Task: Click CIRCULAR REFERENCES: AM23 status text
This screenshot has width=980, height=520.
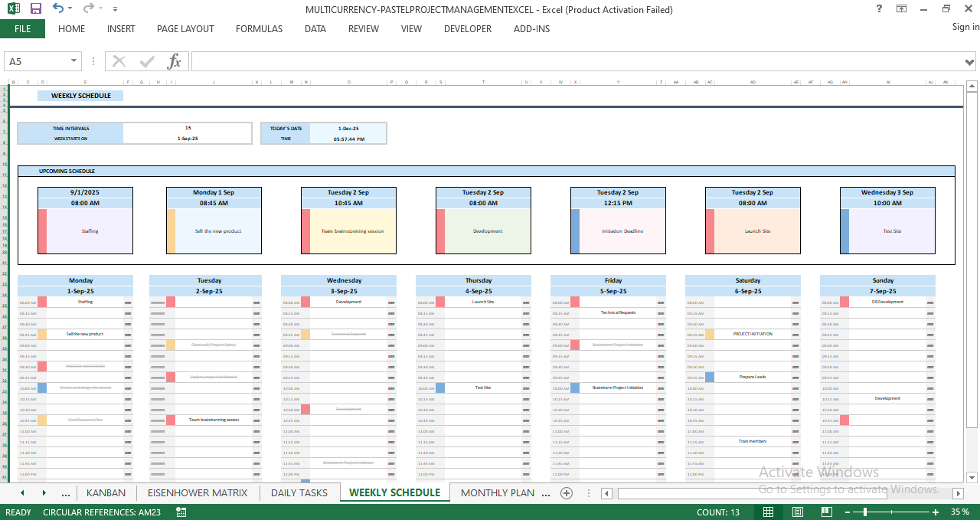Action: [102, 512]
